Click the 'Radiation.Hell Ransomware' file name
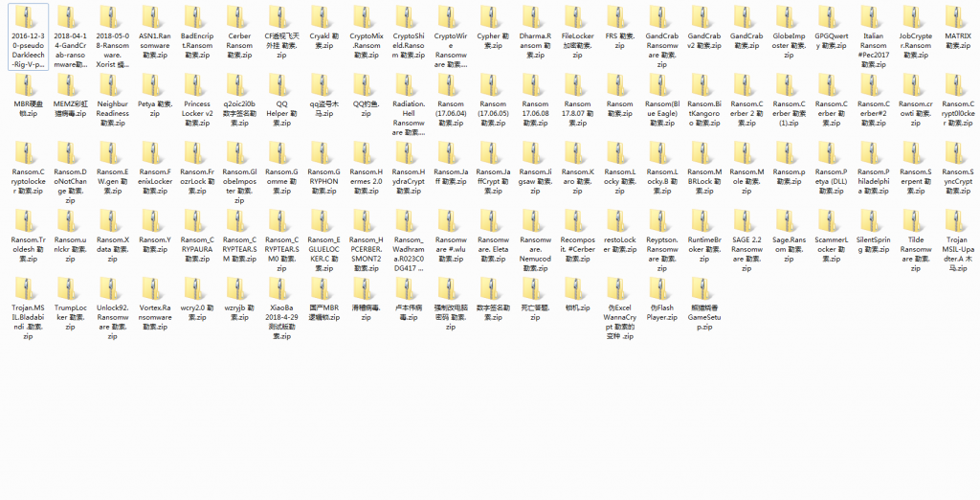This screenshot has width=980, height=500. 410,118
